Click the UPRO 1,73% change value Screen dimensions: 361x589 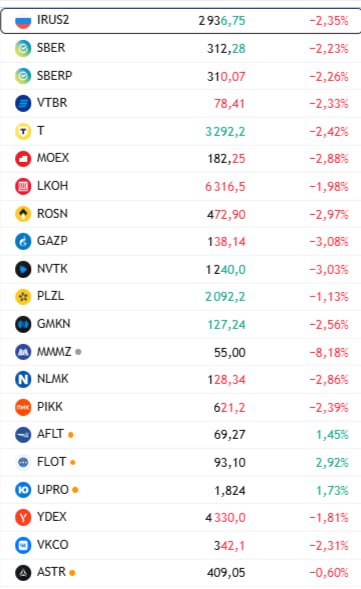click(x=332, y=491)
